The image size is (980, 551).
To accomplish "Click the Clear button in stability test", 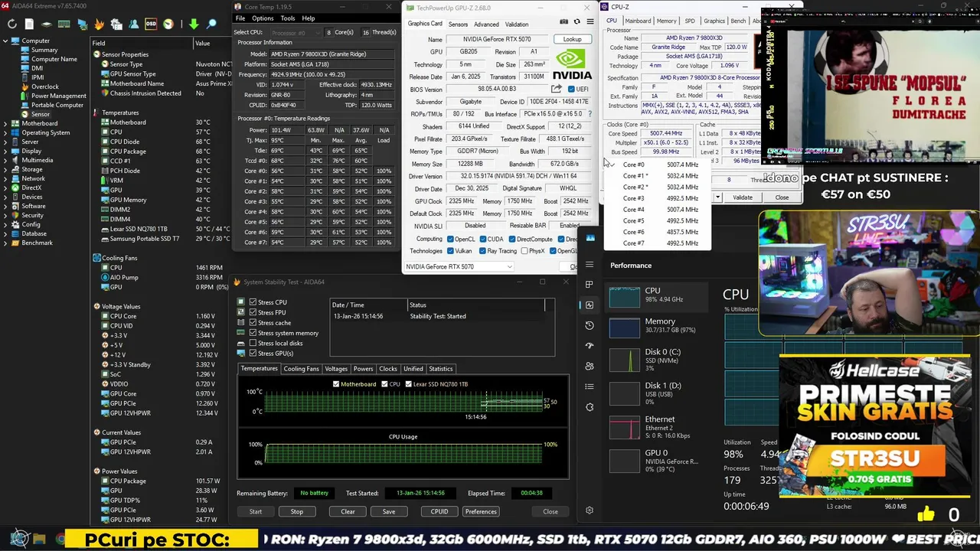I will (348, 511).
